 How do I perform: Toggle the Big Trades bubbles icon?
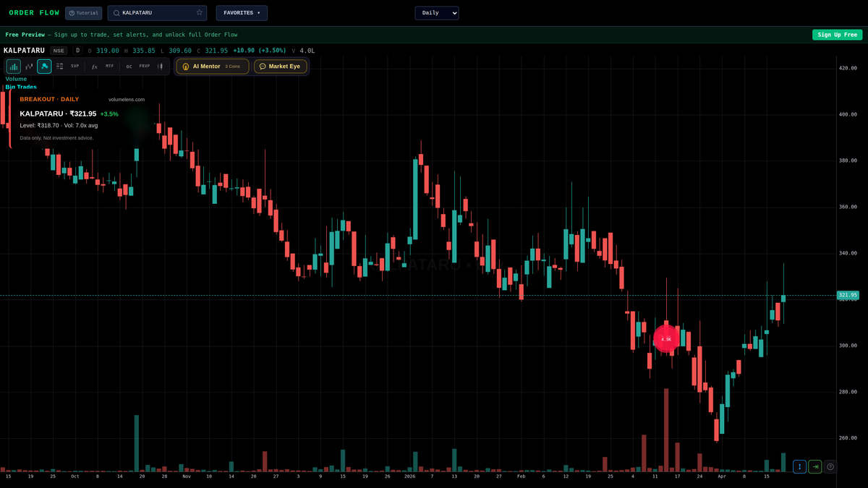click(44, 67)
